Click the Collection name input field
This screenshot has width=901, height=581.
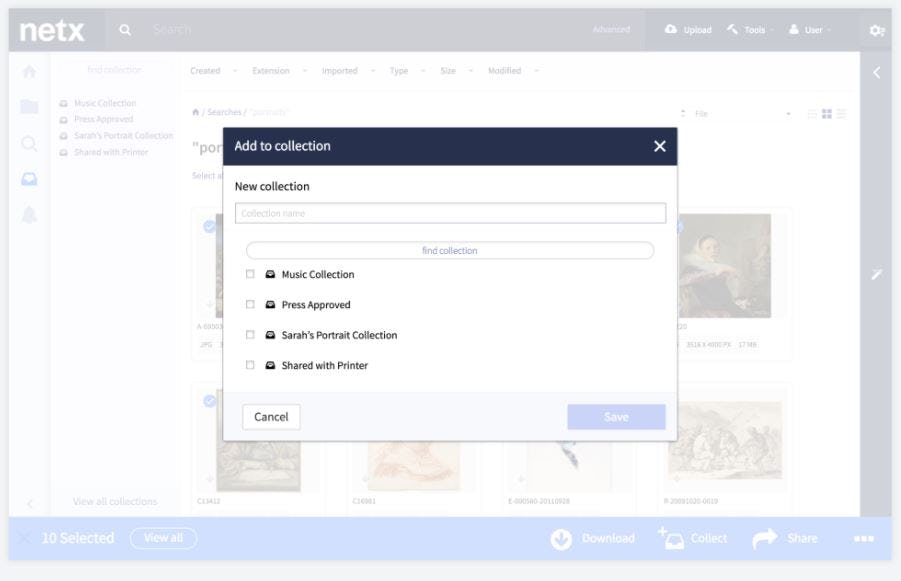click(x=451, y=212)
